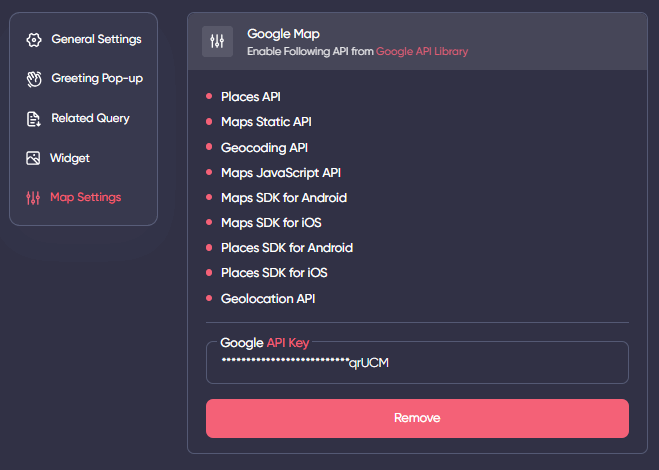Open the Google API Library link
Image resolution: width=659 pixels, height=470 pixels.
(422, 51)
